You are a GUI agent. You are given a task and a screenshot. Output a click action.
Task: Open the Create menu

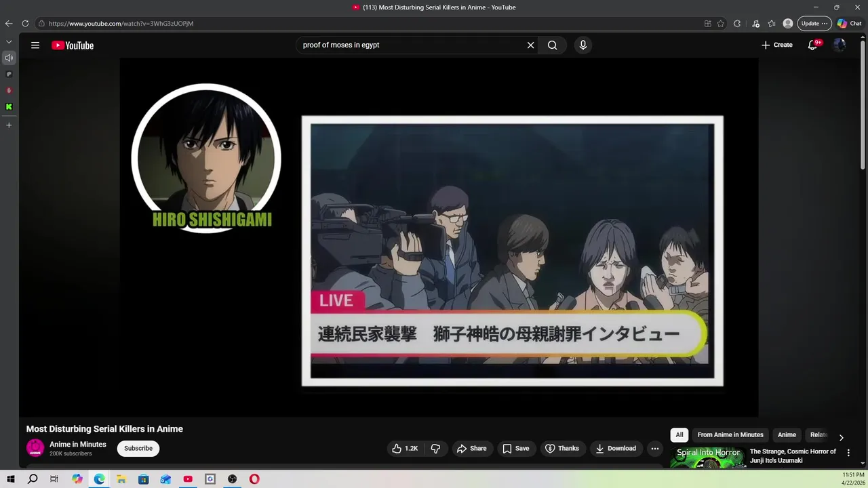point(776,45)
